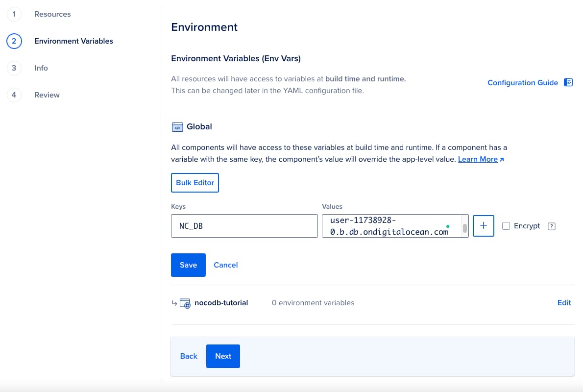Focus the NC_DB key input field
The width and height of the screenshot is (583, 392).
[x=244, y=226]
